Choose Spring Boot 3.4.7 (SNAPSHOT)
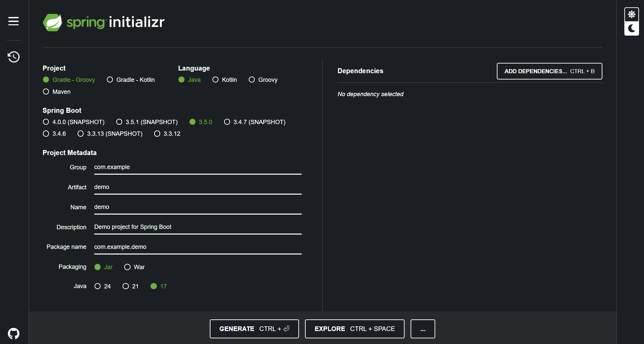This screenshot has width=644, height=344. click(x=255, y=122)
